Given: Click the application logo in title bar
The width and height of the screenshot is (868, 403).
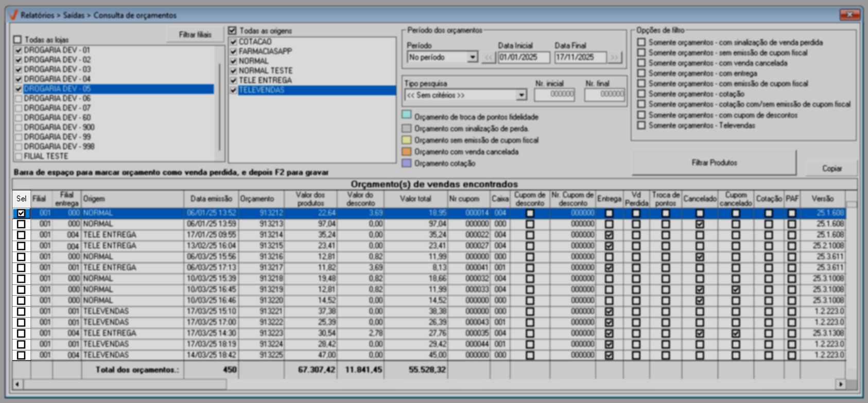Looking at the screenshot, I should [13, 15].
